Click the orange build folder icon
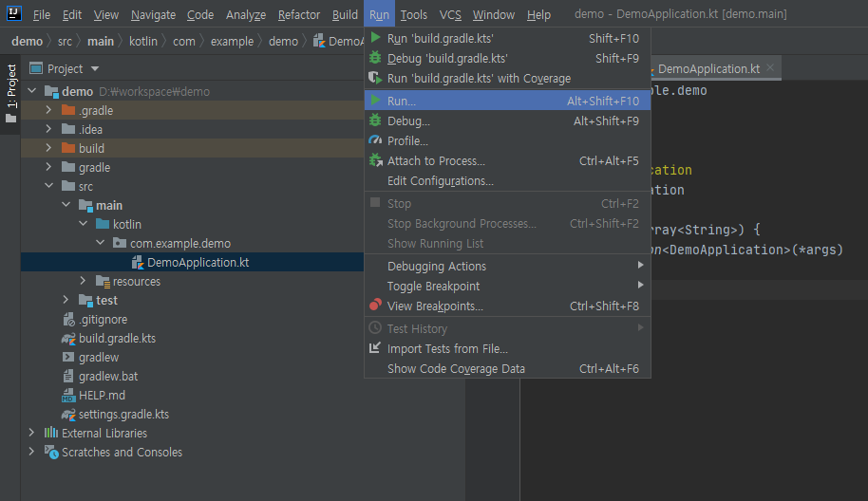Screen dimensions: 868x501 click(x=68, y=148)
